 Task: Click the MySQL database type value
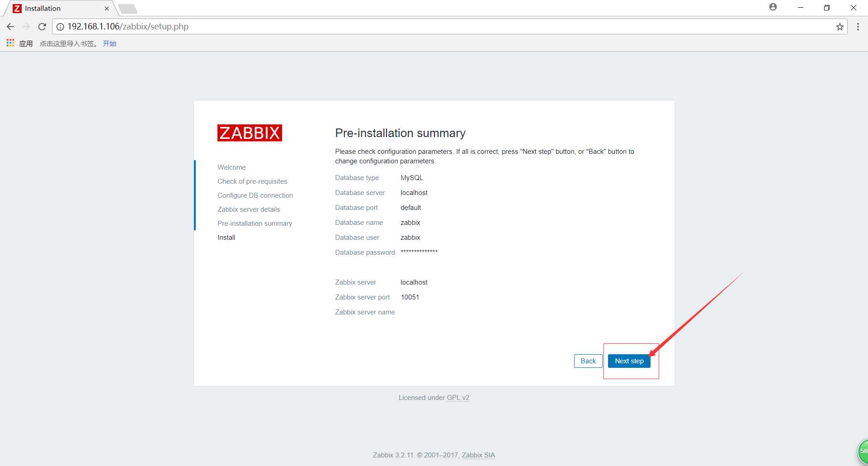[x=412, y=178]
